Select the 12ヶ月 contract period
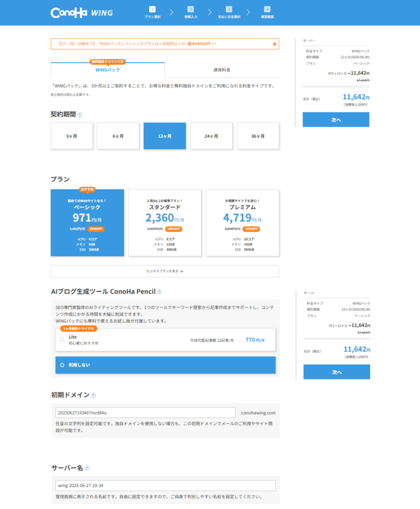 tap(165, 136)
